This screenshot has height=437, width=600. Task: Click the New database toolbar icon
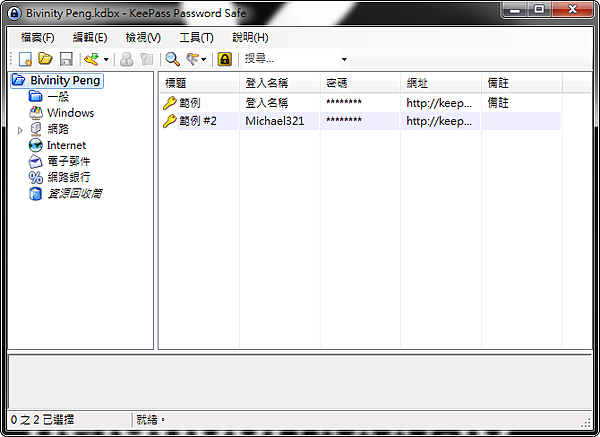pos(25,59)
